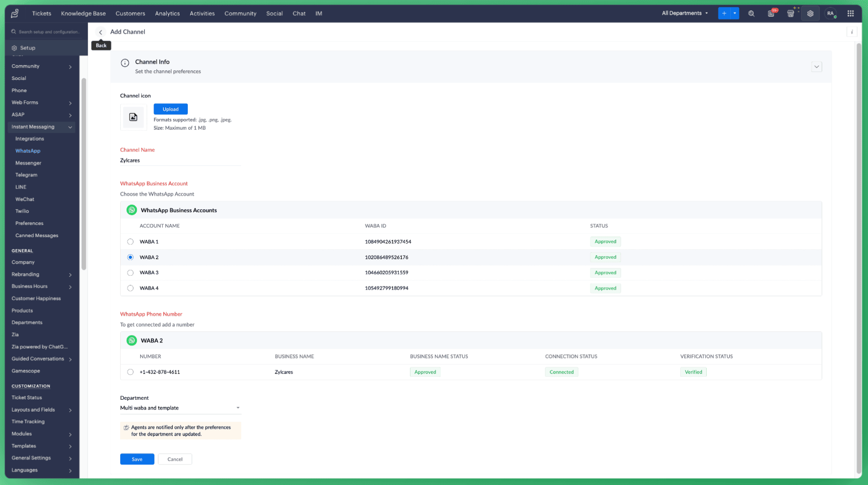Click the main page vertical scrollbar
This screenshot has height=485, width=868.
pyautogui.click(x=859, y=259)
